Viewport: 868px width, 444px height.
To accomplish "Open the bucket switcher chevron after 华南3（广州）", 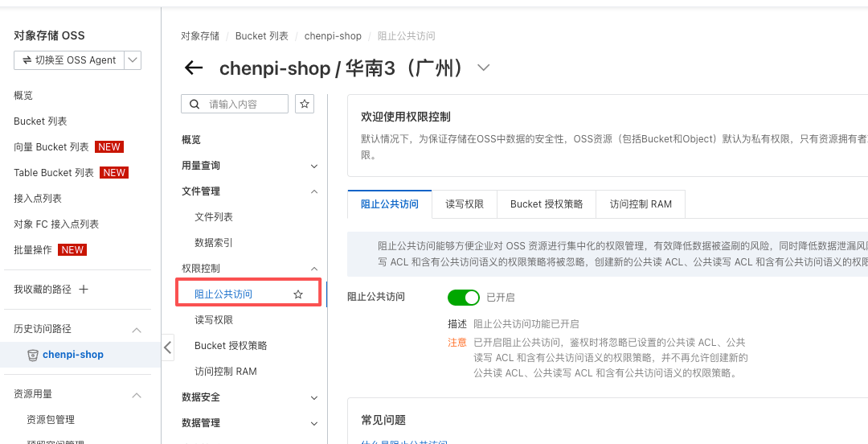I will click(483, 68).
